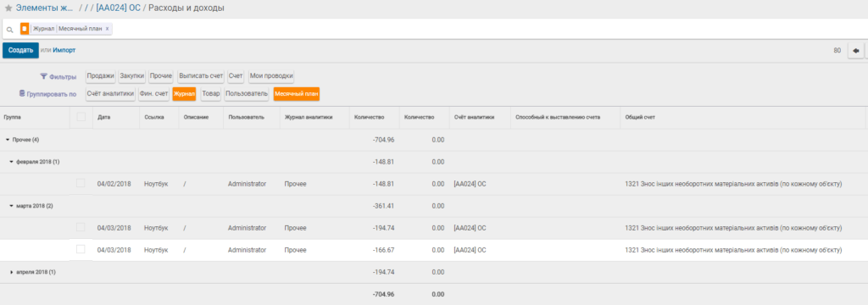
Task: Apply the Продажи filter
Action: [x=101, y=76]
